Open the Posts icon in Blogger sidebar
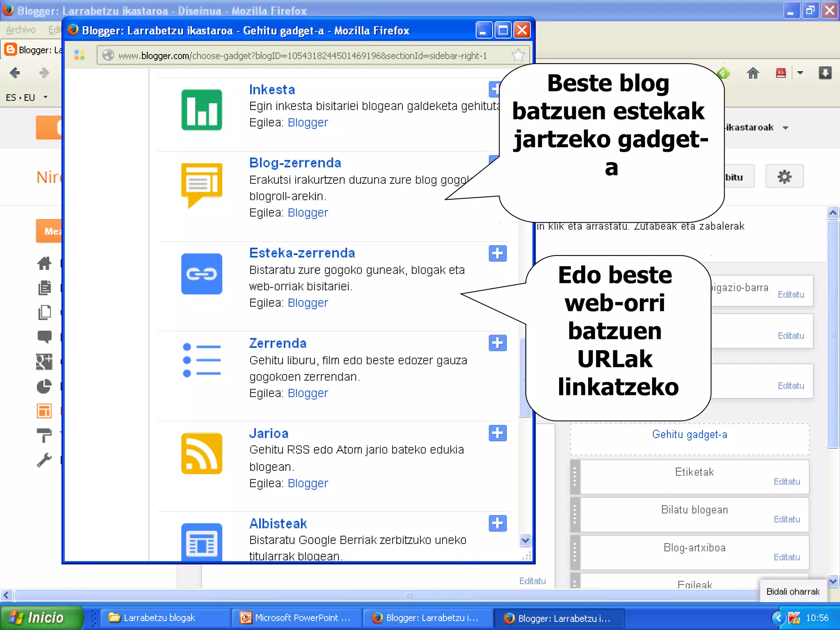Screen dimensions: 840x630 point(44,288)
